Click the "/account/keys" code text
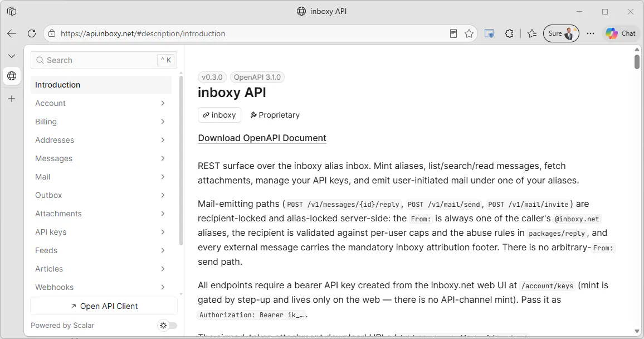Image resolution: width=644 pixels, height=339 pixels. [547, 286]
